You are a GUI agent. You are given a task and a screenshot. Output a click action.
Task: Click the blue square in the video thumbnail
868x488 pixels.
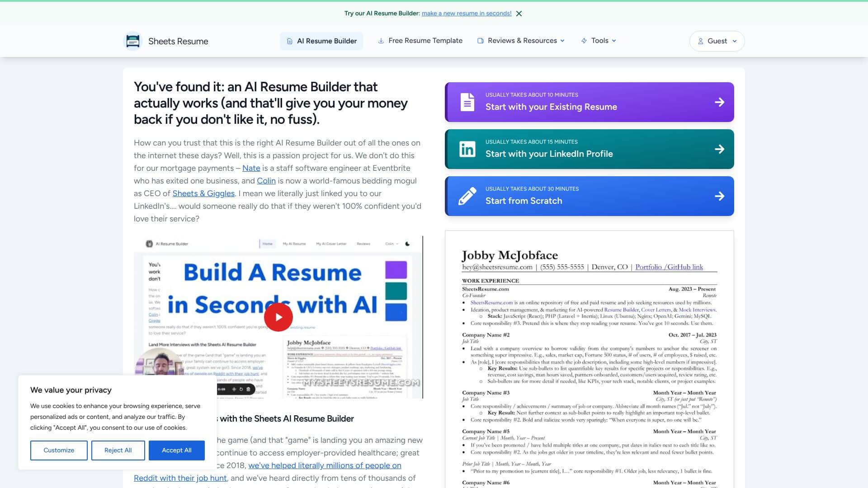[396, 312]
